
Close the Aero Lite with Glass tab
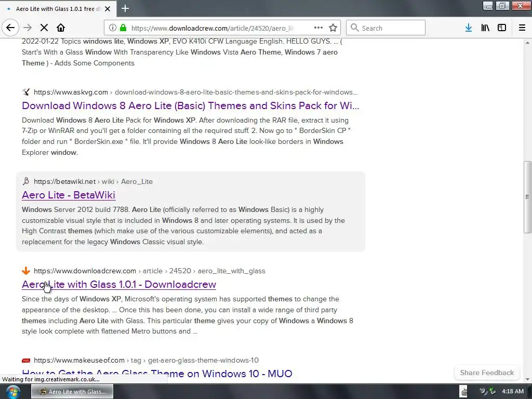[108, 9]
